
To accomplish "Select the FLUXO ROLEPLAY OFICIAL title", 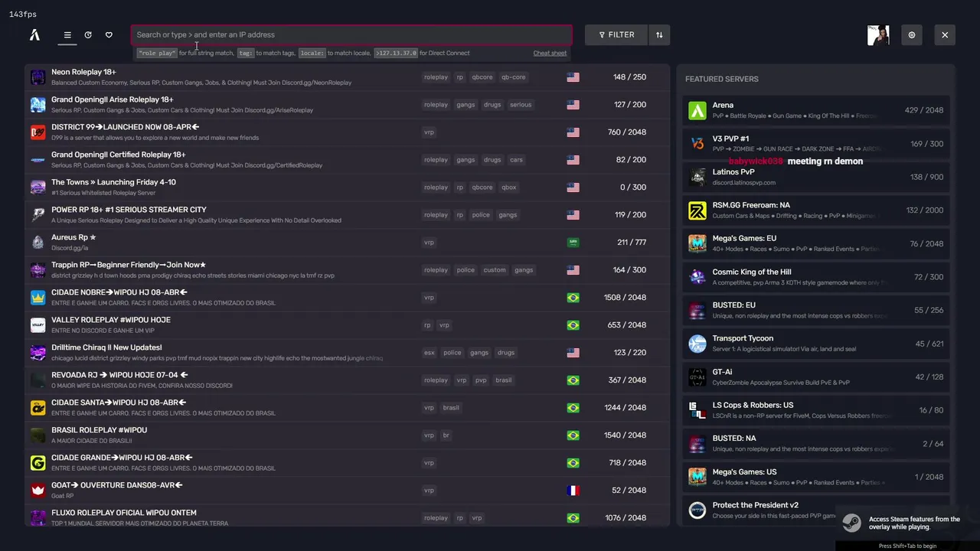I will pyautogui.click(x=124, y=513).
